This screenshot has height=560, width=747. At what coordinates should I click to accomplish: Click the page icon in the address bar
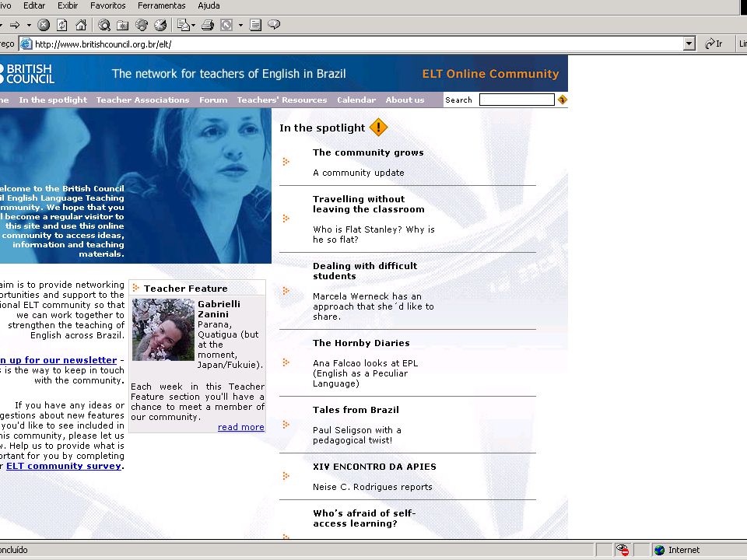tap(26, 44)
